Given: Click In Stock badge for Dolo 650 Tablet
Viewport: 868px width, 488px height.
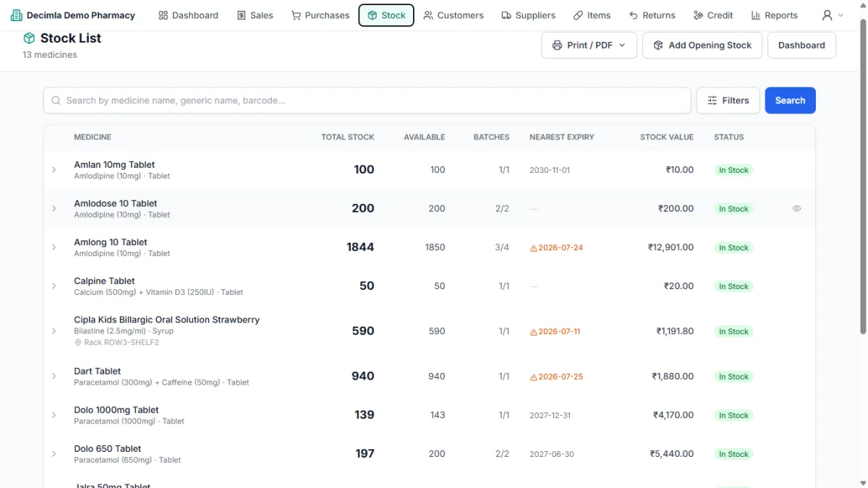Looking at the screenshot, I should coord(733,454).
